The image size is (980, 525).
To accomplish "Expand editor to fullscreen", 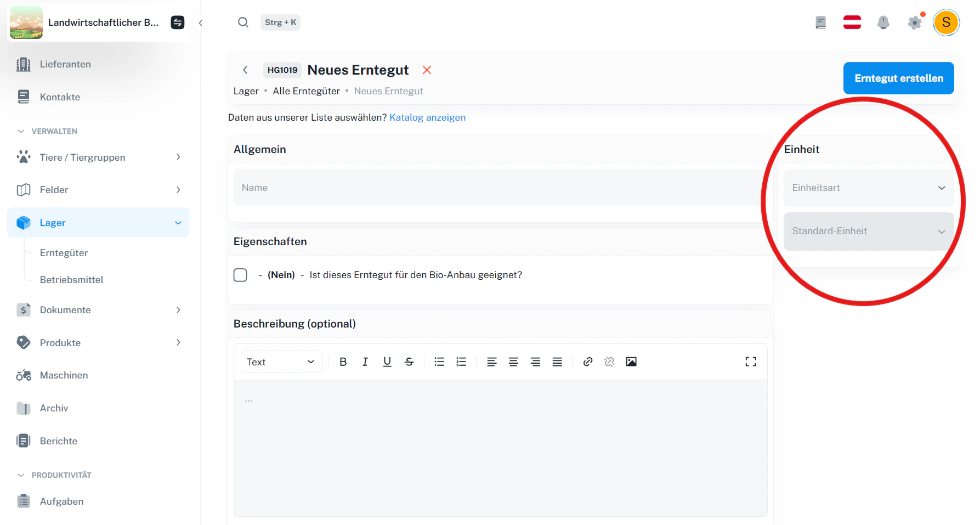I will pyautogui.click(x=751, y=362).
